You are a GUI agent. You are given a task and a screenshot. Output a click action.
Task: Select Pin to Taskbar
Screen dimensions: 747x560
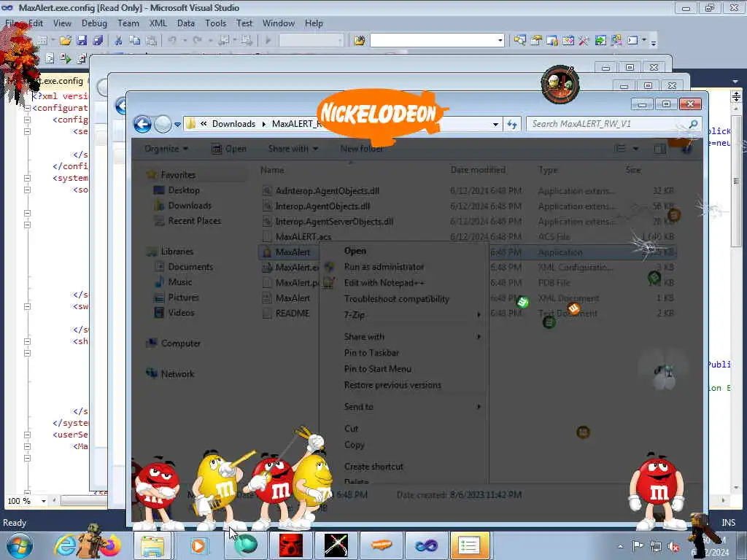click(371, 353)
